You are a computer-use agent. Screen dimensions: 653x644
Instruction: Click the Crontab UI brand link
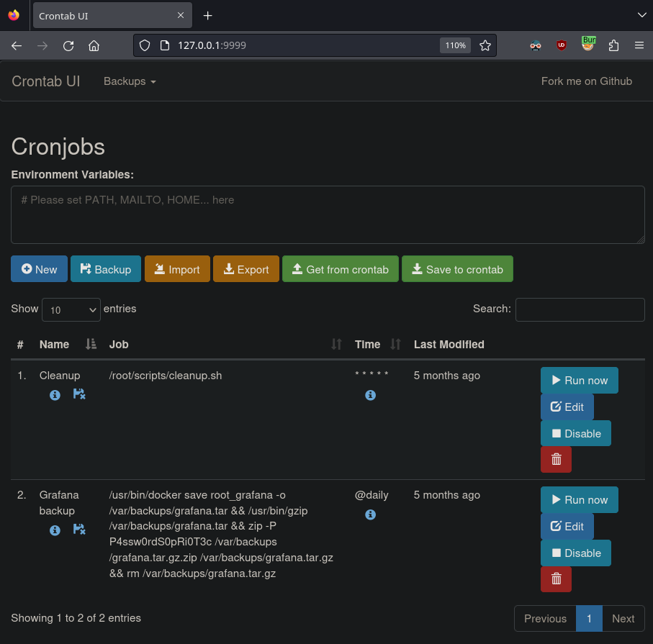(46, 81)
